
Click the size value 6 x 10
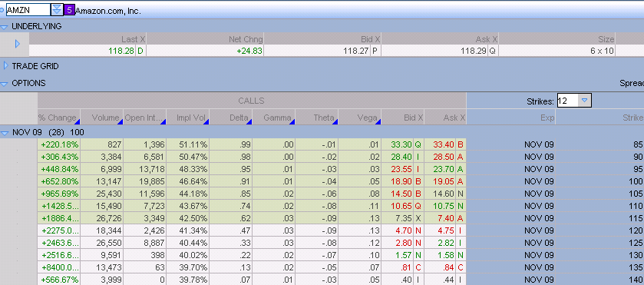click(x=602, y=51)
